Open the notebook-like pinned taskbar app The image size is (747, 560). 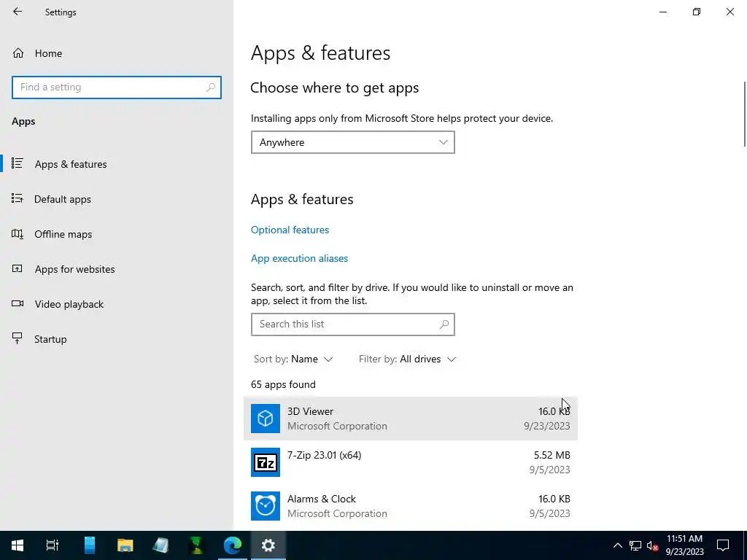tap(161, 545)
